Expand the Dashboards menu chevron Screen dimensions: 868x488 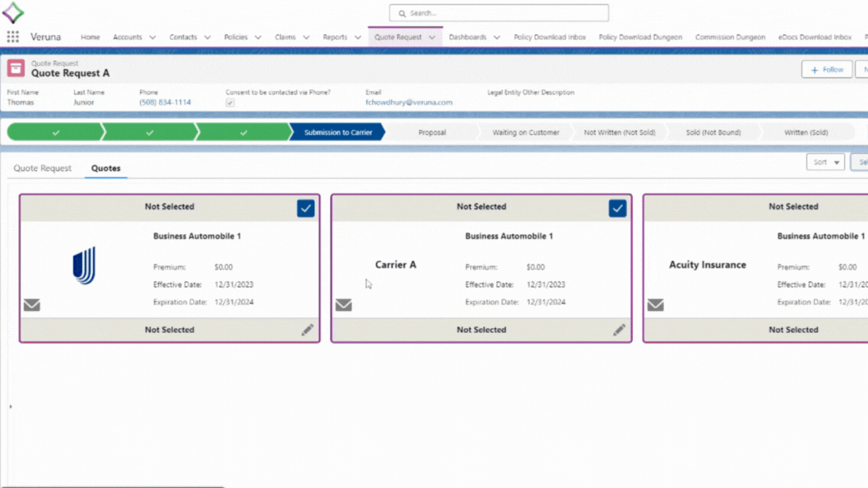pyautogui.click(x=497, y=38)
